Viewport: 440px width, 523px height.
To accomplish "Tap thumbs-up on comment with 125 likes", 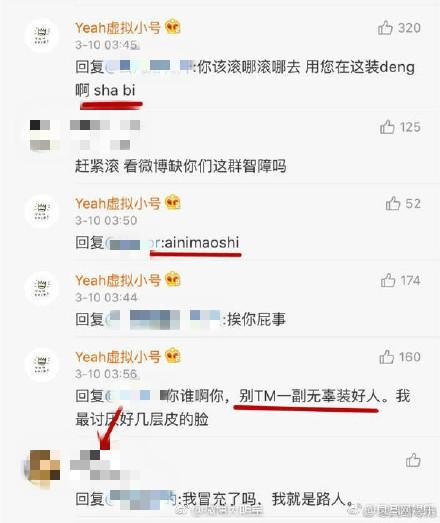I will coord(387,127).
